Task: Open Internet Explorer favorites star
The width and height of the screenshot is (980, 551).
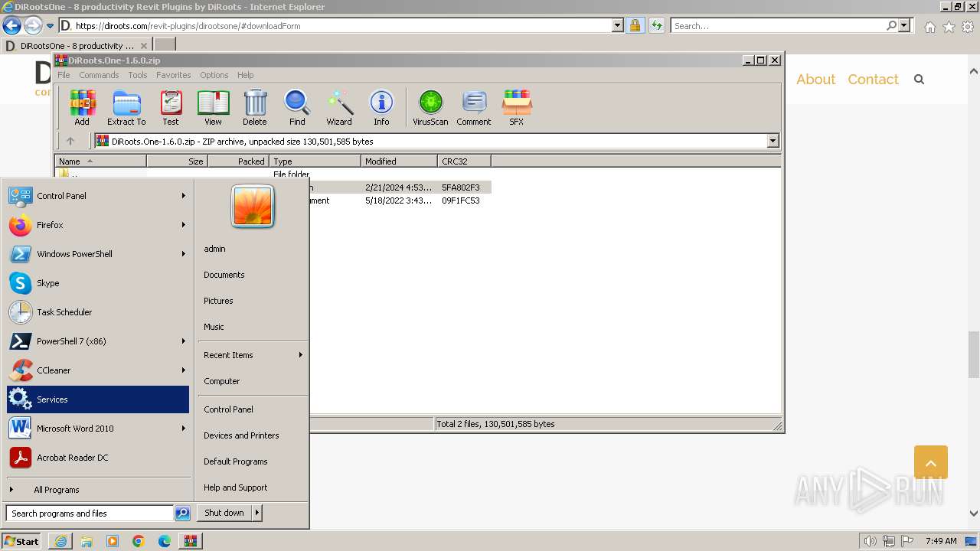Action: [949, 27]
